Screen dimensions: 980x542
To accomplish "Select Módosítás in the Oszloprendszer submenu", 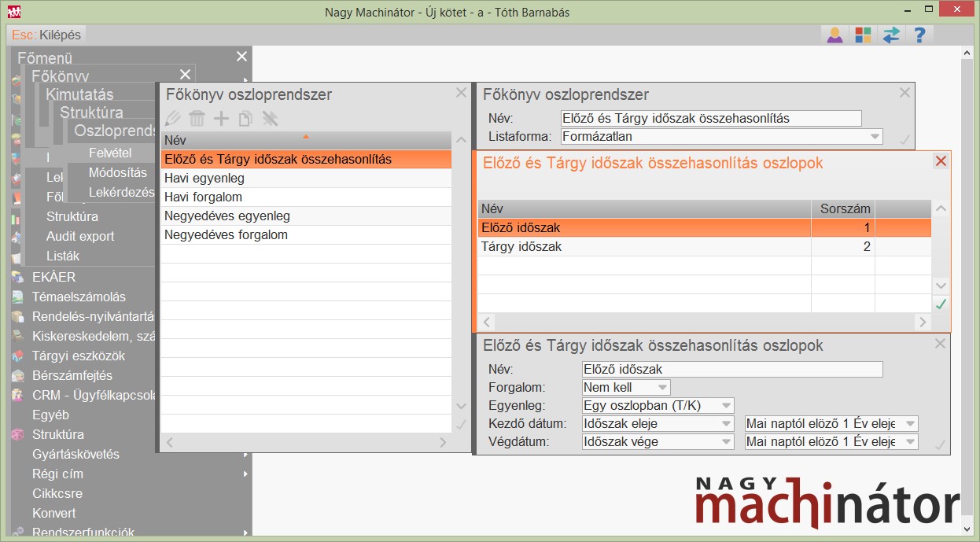I will point(118,172).
